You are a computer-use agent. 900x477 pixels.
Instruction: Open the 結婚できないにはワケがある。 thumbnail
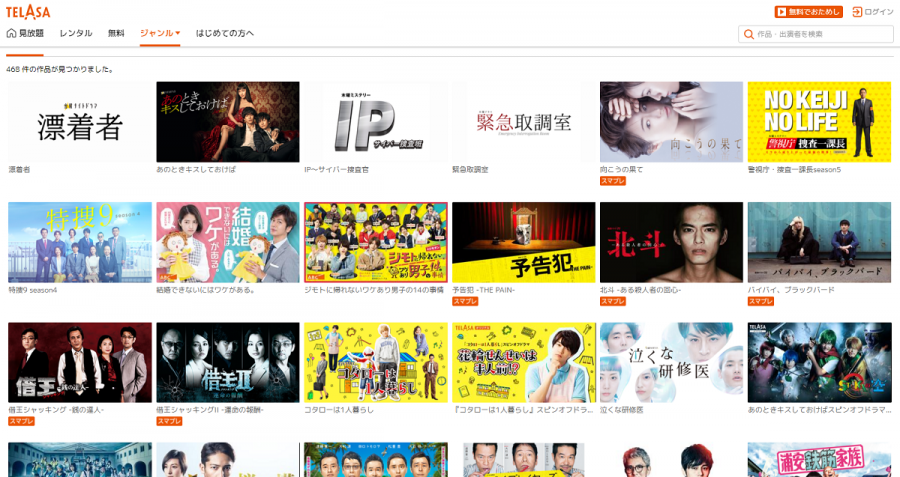tap(228, 242)
